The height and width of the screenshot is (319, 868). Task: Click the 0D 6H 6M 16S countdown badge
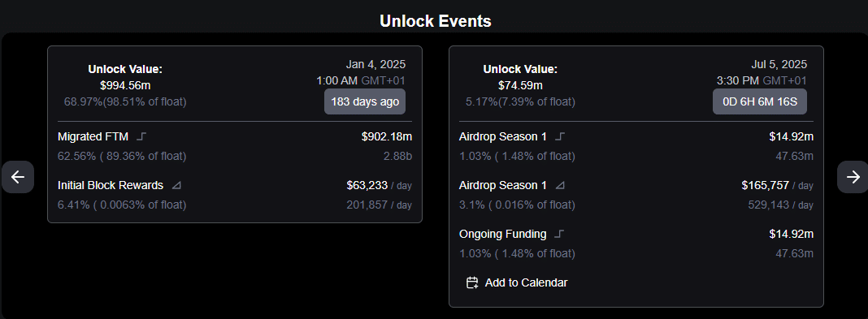click(759, 101)
